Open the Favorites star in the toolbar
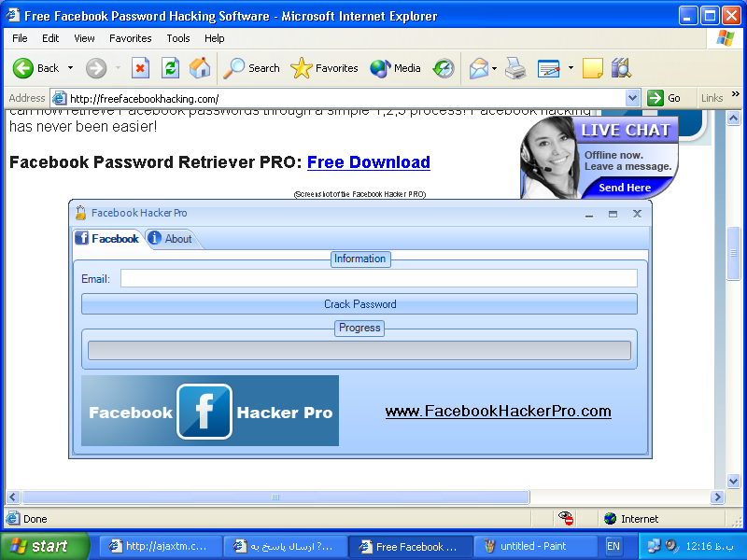This screenshot has height=560, width=747. [x=325, y=68]
